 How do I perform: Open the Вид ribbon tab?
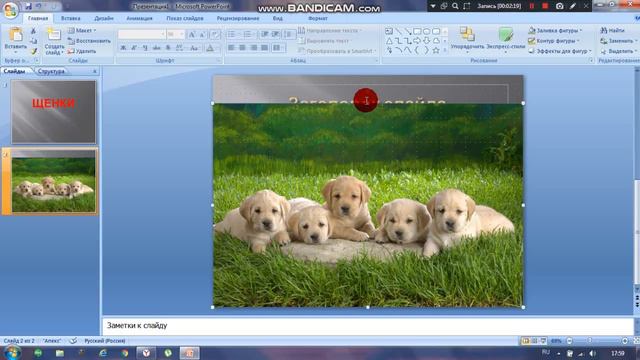coord(278,18)
